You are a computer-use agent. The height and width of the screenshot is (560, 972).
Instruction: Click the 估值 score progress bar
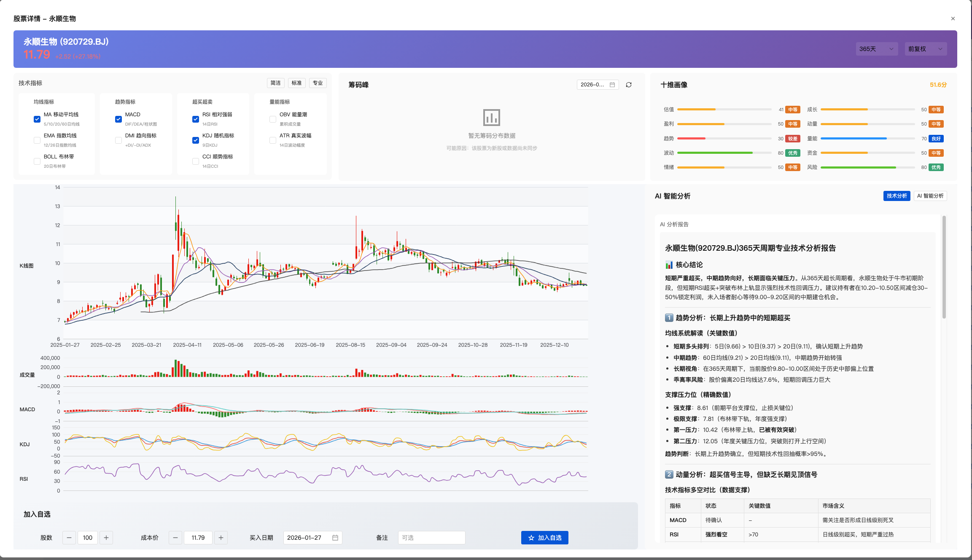click(x=724, y=110)
